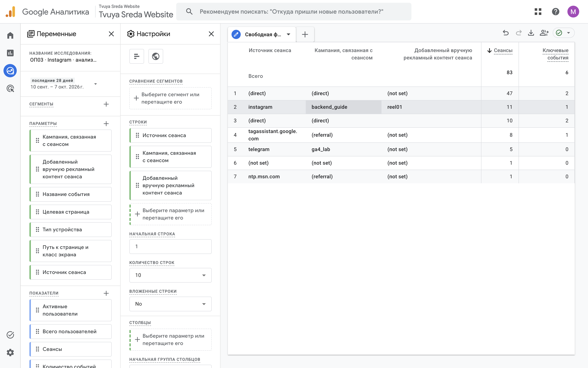Click the search bar at the top

[x=293, y=12]
